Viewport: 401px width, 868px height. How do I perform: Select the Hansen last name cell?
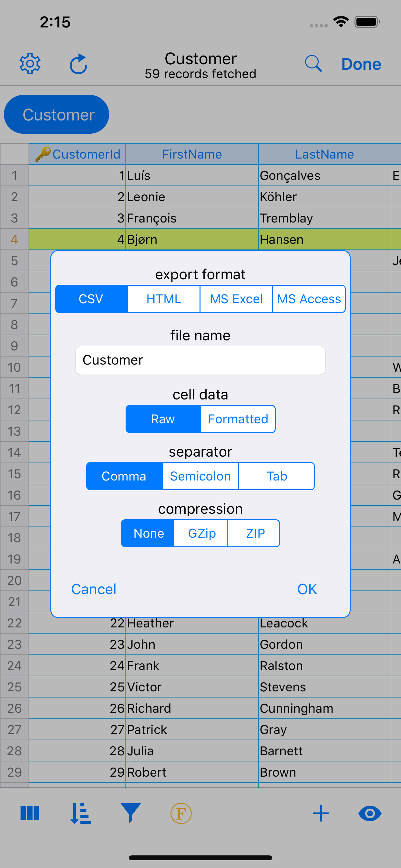click(x=324, y=239)
